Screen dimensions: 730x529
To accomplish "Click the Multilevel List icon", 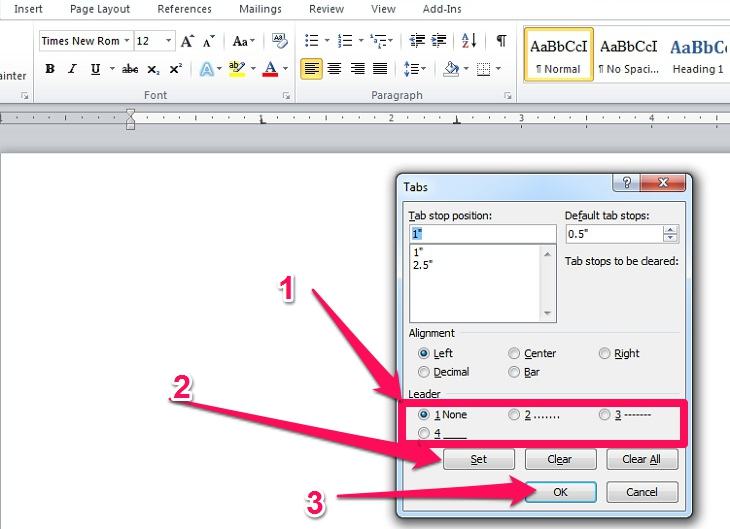I will 378,41.
